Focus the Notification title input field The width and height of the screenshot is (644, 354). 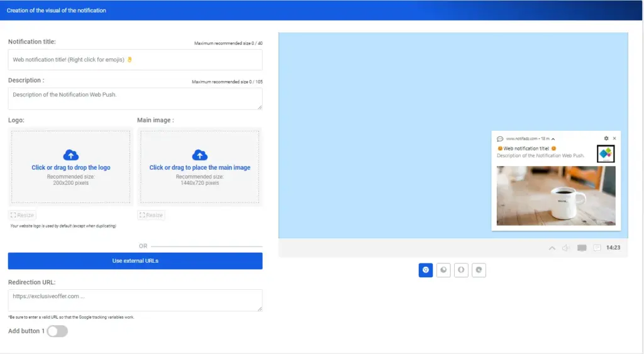(x=135, y=60)
